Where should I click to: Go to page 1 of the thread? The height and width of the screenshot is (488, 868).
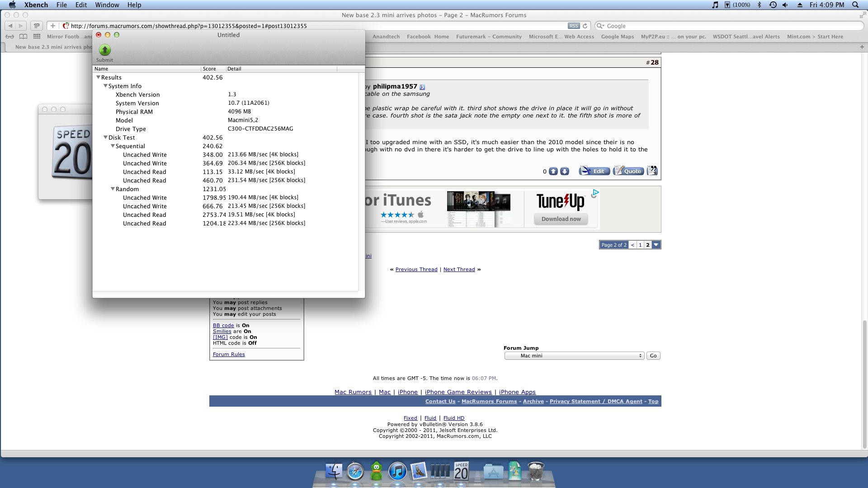(640, 245)
